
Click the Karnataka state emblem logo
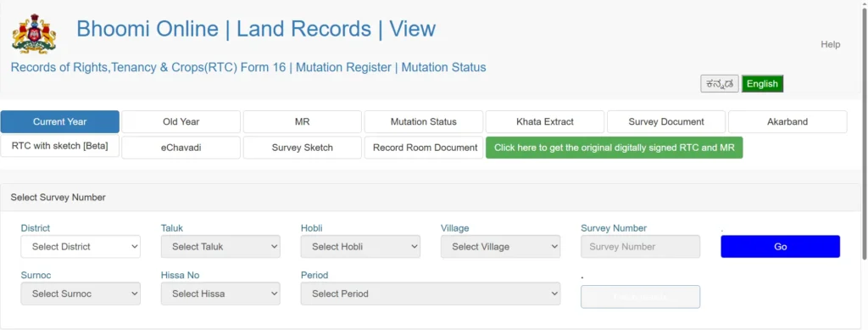[x=34, y=34]
